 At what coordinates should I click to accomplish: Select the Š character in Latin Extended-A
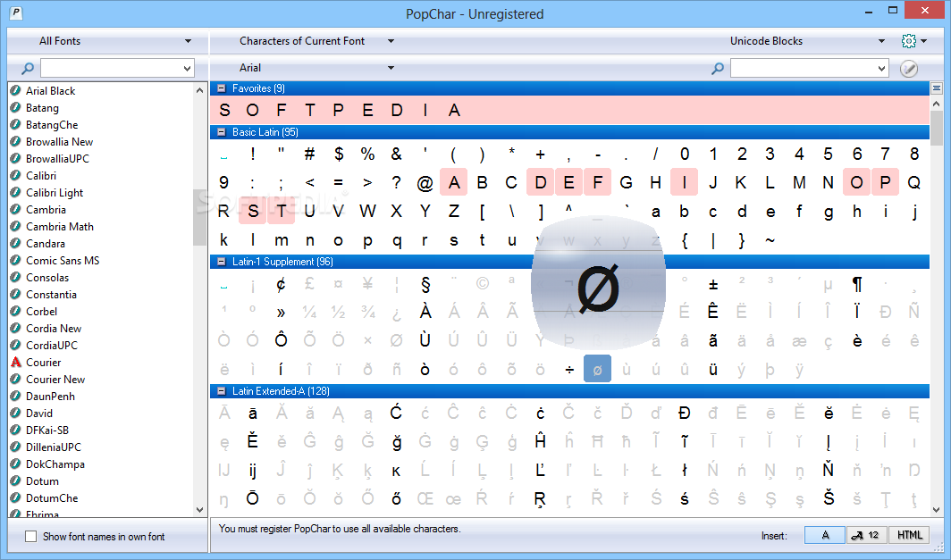829,498
